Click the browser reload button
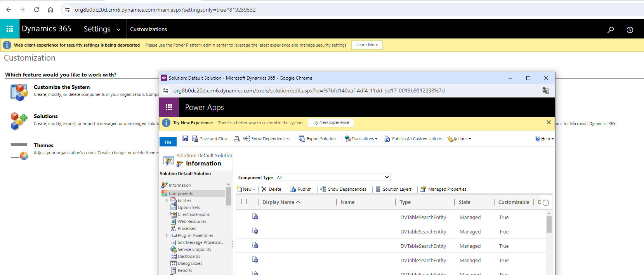 pyautogui.click(x=36, y=10)
